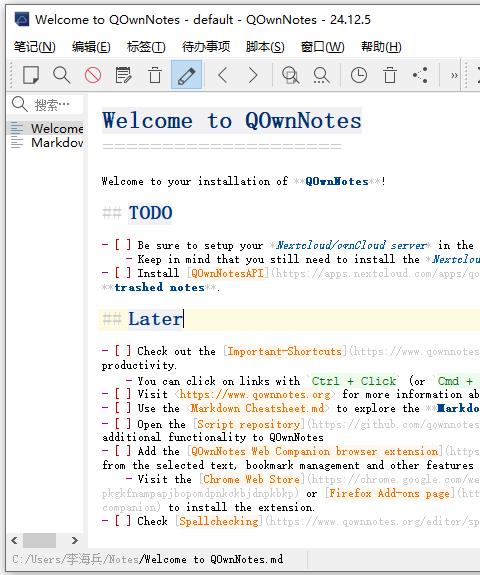Click the search and replace icon
This screenshot has width=480, height=575.
(321, 75)
